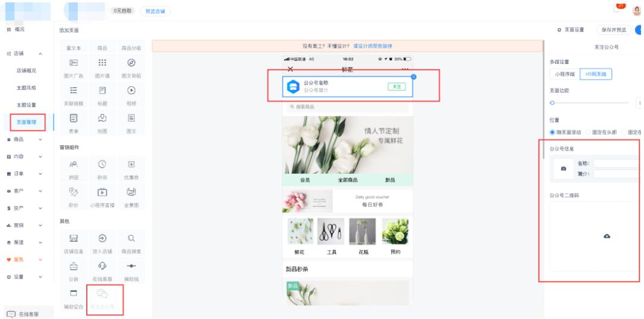Add the 关联链接 list component
This screenshot has height=319, width=644.
(74, 96)
